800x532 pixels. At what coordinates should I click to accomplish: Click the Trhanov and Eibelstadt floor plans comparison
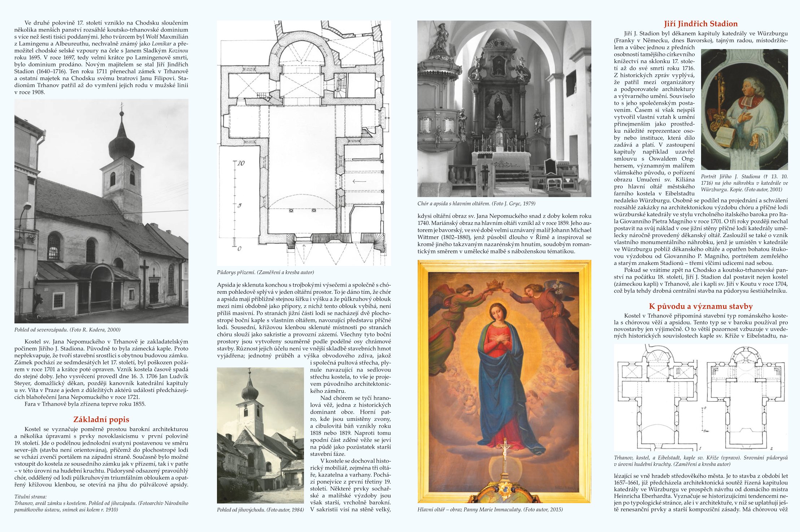[x=701, y=397]
